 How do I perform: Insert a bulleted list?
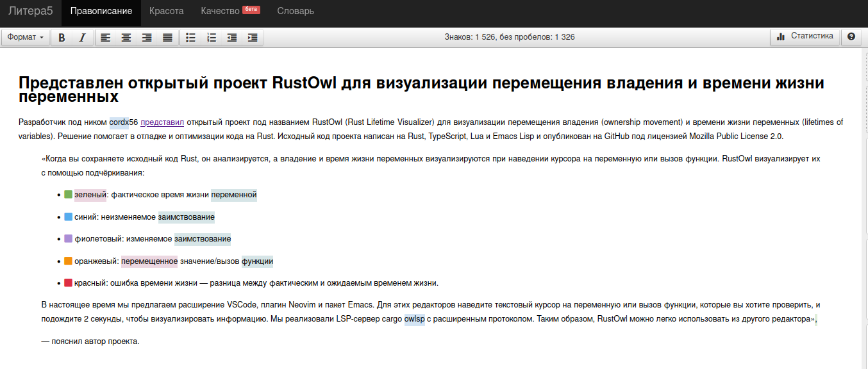coord(190,37)
